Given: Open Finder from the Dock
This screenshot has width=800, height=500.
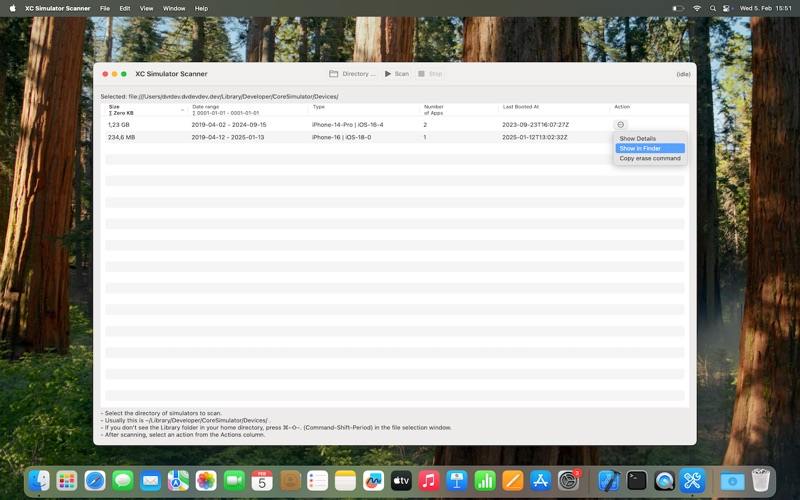Looking at the screenshot, I should (x=39, y=481).
